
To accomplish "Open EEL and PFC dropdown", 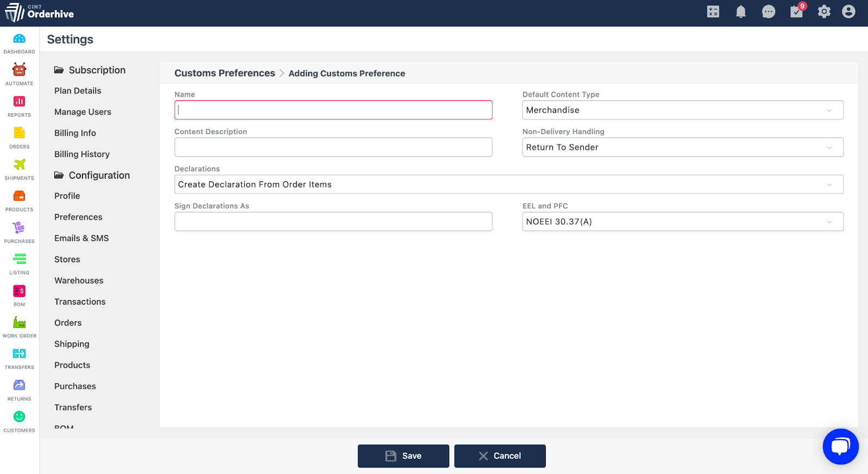I will click(x=682, y=222).
